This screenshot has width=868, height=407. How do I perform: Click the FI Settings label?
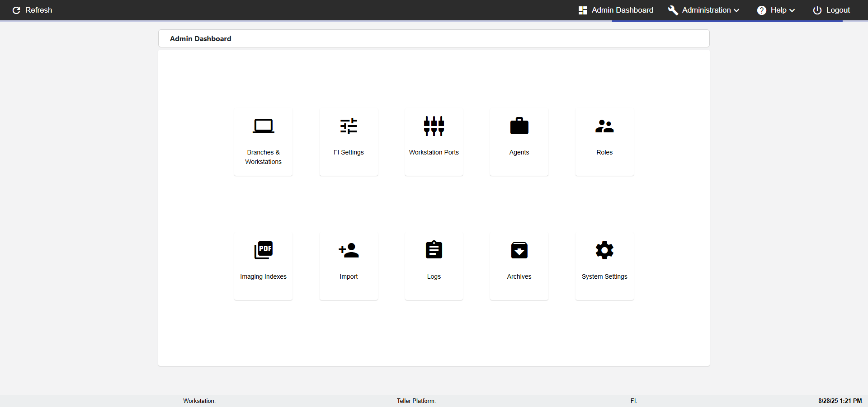tap(349, 152)
